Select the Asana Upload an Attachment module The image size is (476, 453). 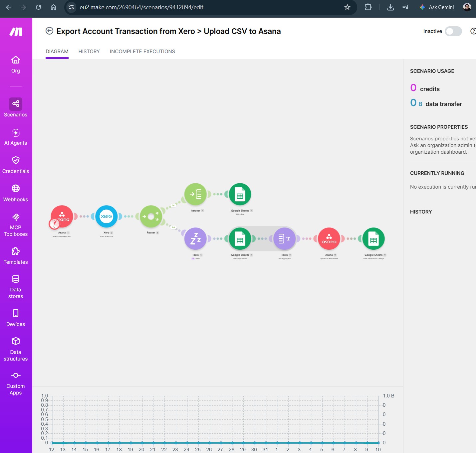pos(329,238)
